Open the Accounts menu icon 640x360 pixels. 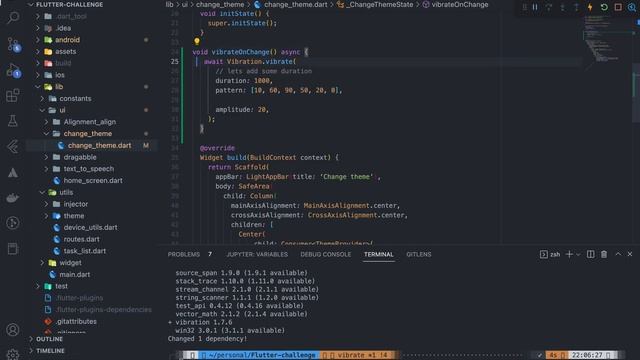(x=13, y=329)
